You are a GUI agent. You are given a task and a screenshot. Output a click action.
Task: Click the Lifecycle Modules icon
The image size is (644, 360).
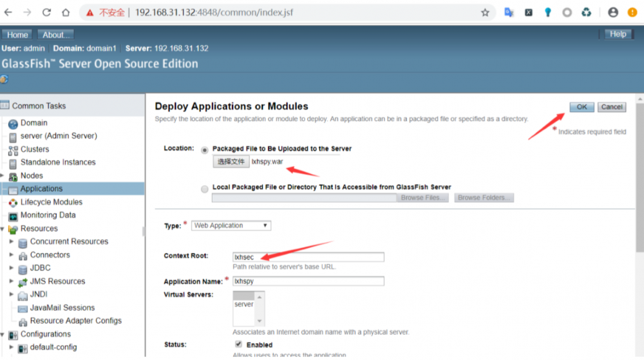[x=13, y=203]
